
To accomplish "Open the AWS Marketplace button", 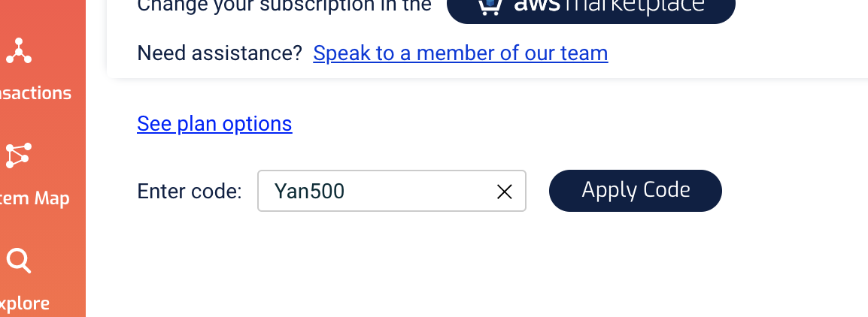I will pos(590,8).
